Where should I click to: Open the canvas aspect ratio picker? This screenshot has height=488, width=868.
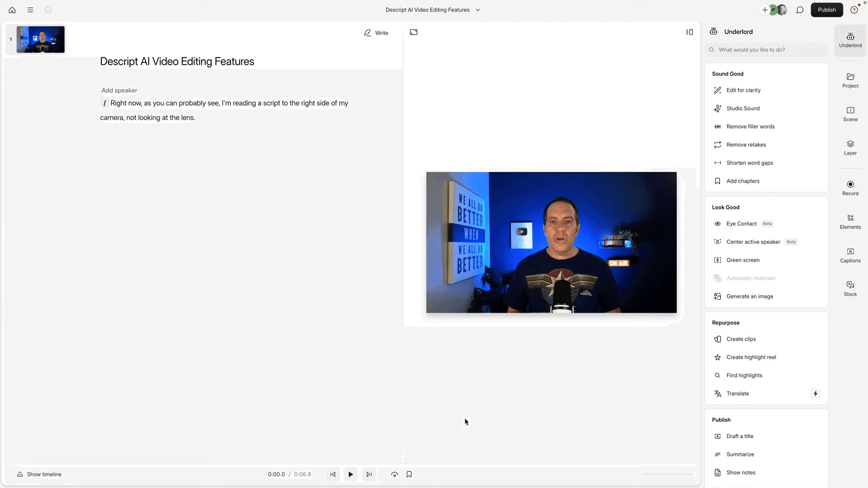coord(414,32)
